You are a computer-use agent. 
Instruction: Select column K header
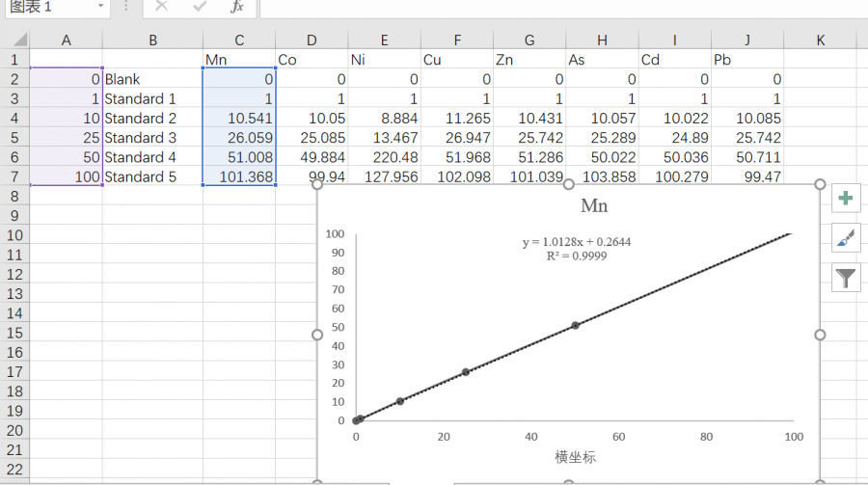pos(820,40)
